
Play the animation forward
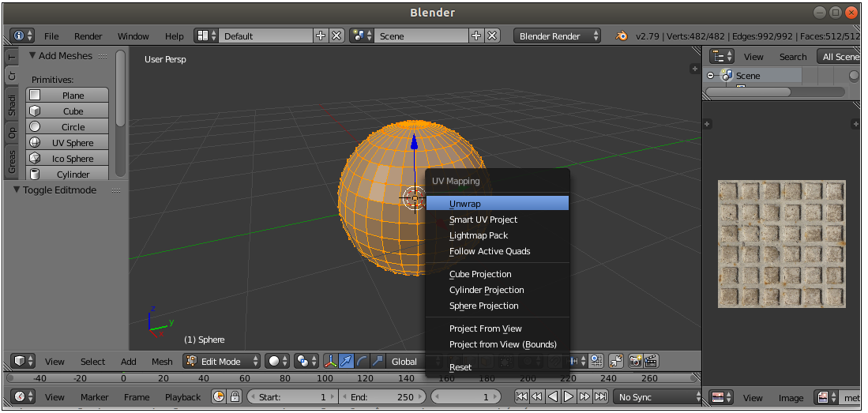pyautogui.click(x=569, y=397)
